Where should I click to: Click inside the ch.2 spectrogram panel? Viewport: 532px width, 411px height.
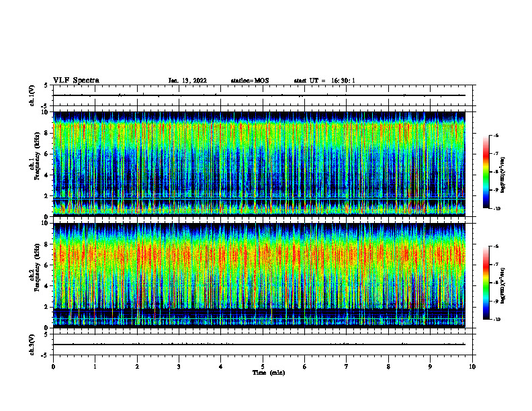click(259, 275)
